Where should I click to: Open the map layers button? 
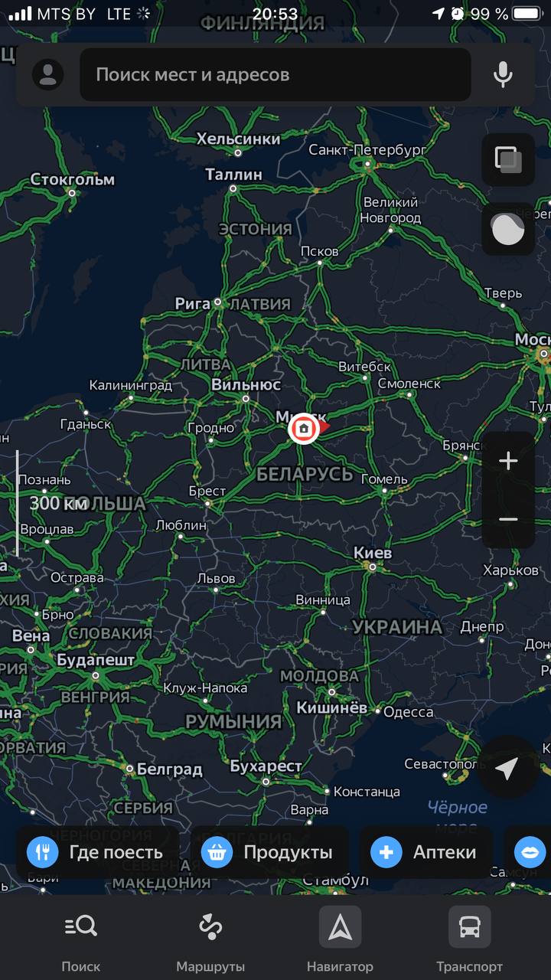pyautogui.click(x=508, y=159)
